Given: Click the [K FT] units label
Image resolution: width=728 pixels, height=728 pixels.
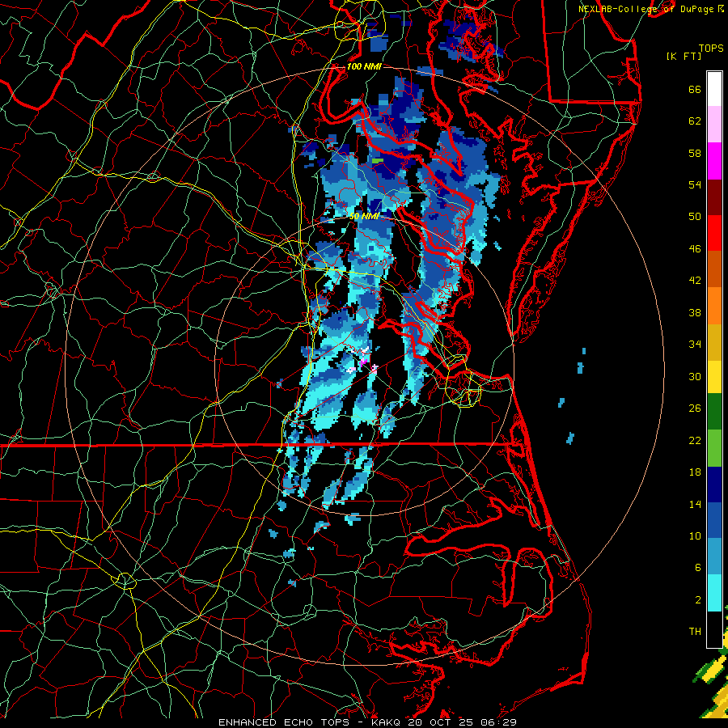Looking at the screenshot, I should point(684,56).
